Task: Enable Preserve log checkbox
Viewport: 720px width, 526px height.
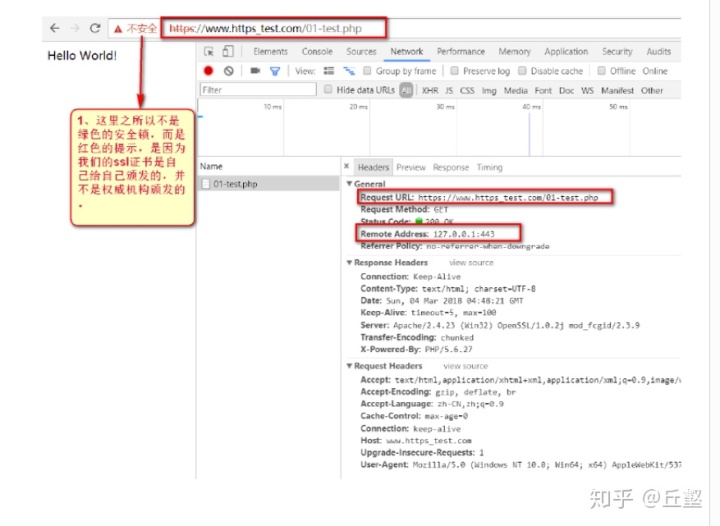Action: [x=454, y=71]
